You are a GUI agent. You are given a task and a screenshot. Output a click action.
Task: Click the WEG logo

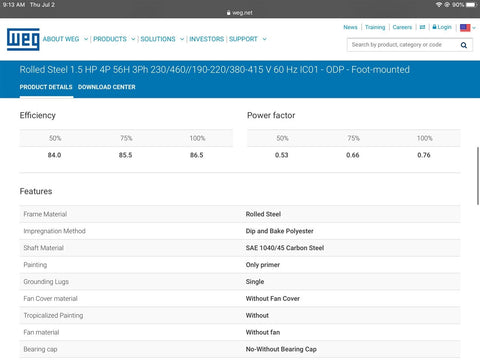[x=23, y=39]
